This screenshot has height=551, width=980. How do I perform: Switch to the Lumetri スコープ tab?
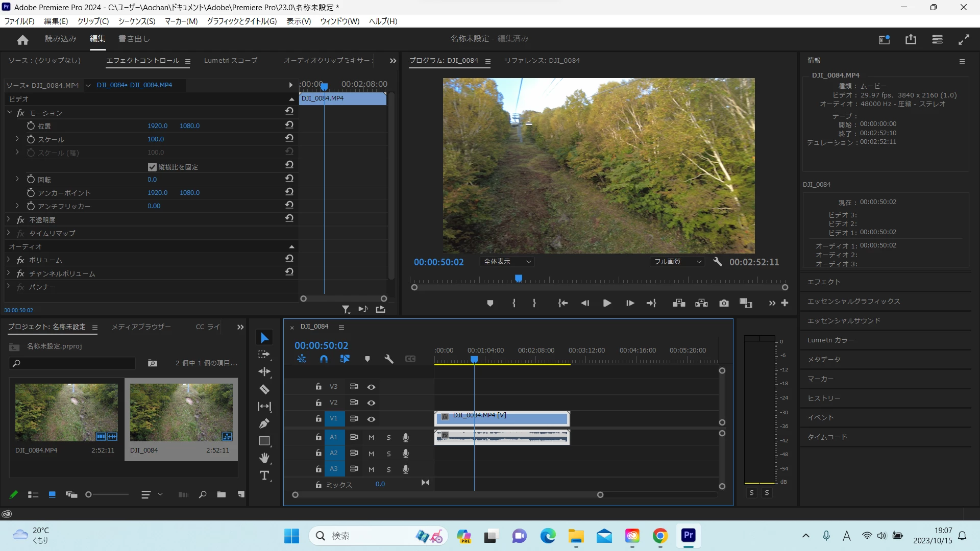(x=231, y=60)
